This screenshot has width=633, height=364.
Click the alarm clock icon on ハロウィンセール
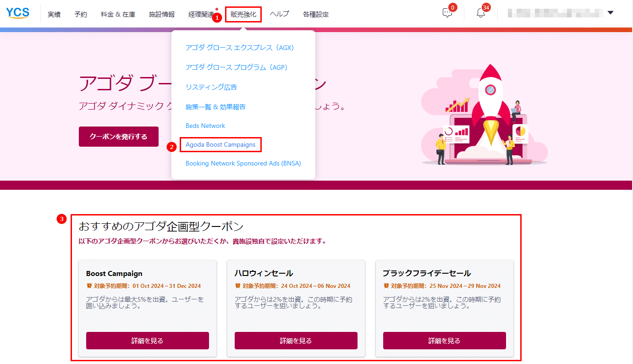tap(238, 286)
